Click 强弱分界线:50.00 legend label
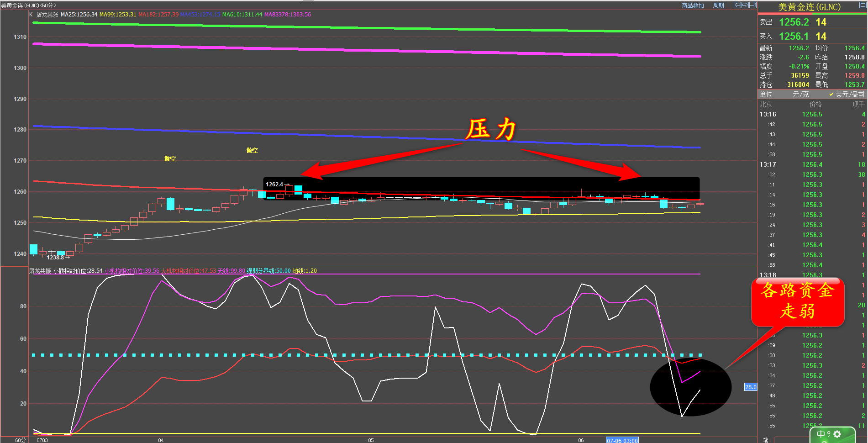This screenshot has height=443, width=868. (268, 271)
